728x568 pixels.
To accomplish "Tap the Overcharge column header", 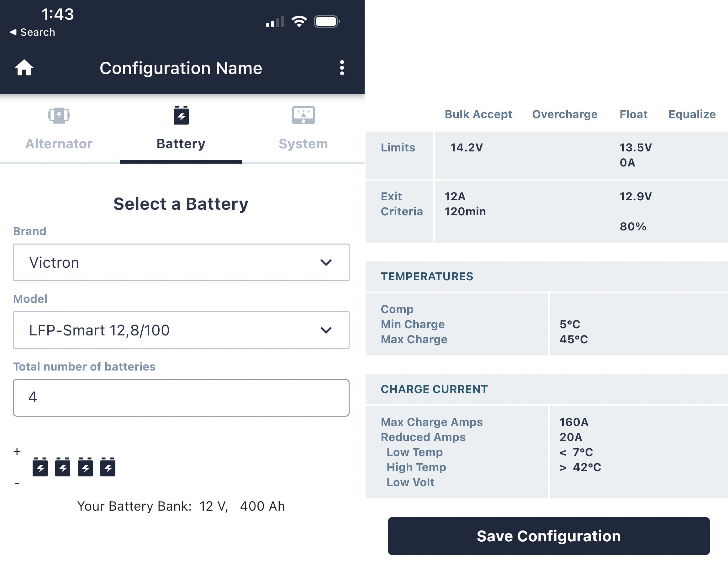I will click(x=564, y=114).
